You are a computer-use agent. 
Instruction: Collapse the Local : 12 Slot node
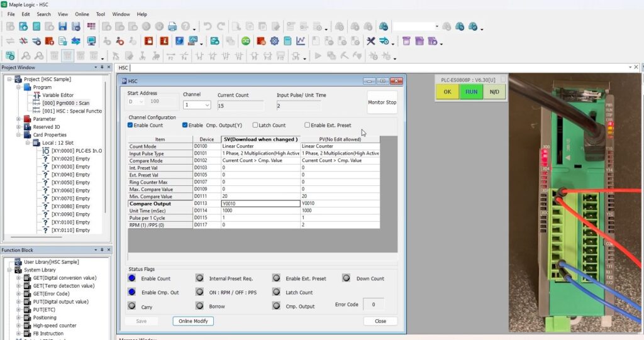pos(28,143)
